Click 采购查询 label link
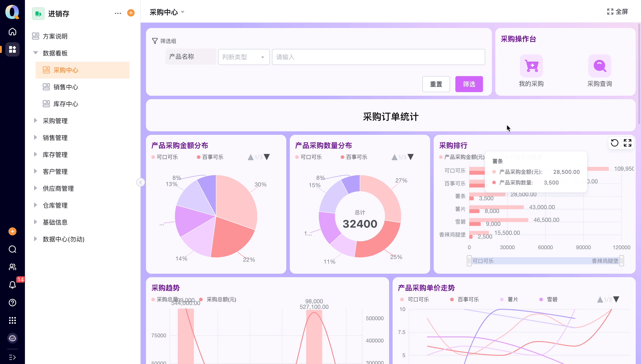The width and height of the screenshot is (641, 364). point(600,84)
